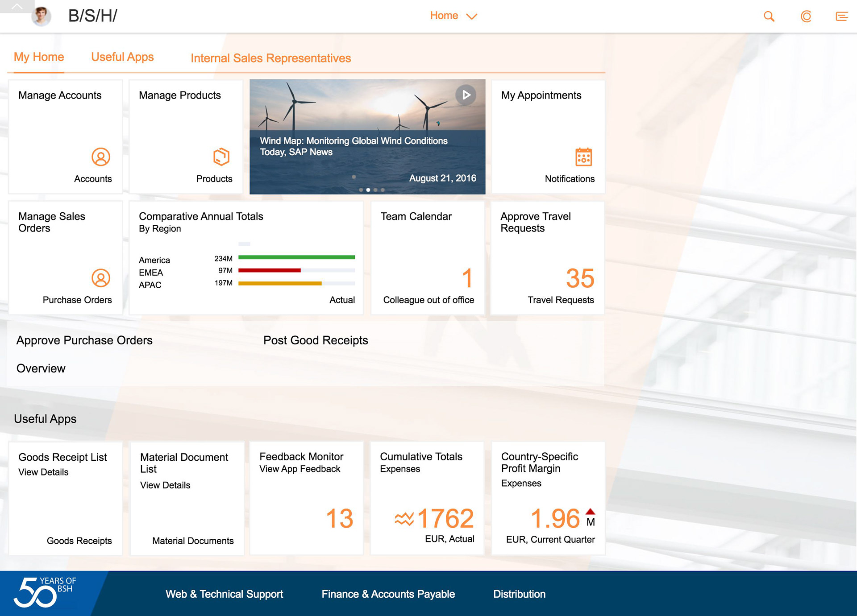Open the CoPilot circular icon
The height and width of the screenshot is (616, 857).
806,17
